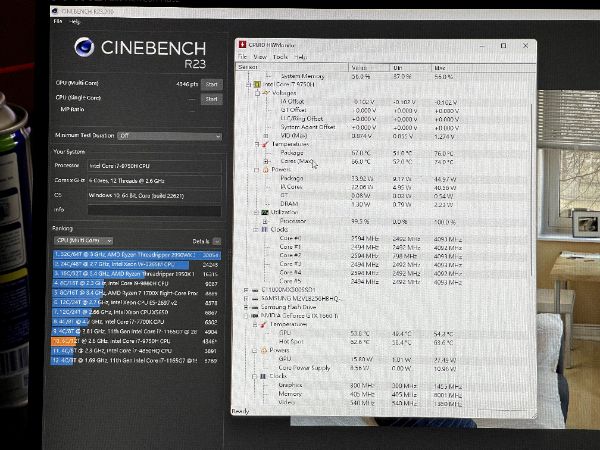Click the Package temperature row
600x450 pixels.
click(385, 153)
